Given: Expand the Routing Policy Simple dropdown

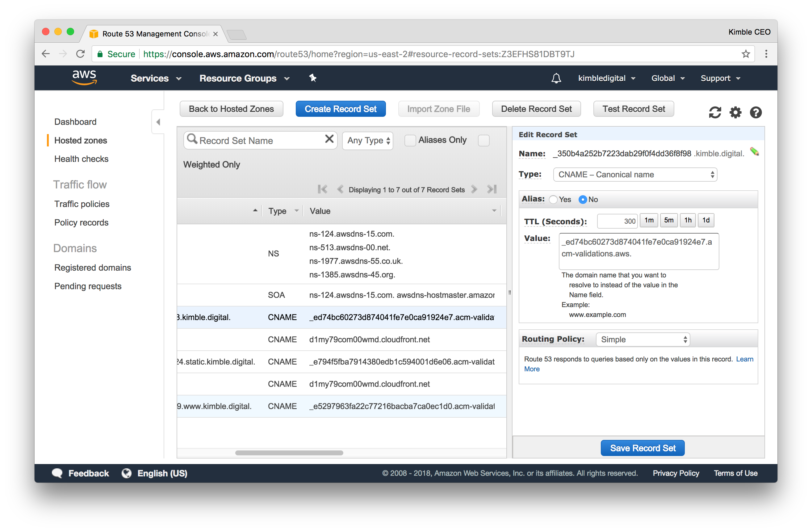Looking at the screenshot, I should pos(643,340).
